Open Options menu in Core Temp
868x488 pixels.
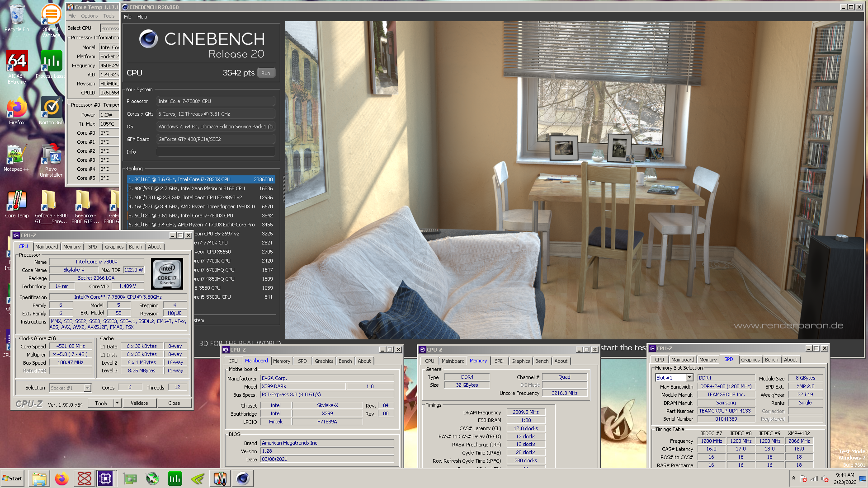tap(90, 16)
